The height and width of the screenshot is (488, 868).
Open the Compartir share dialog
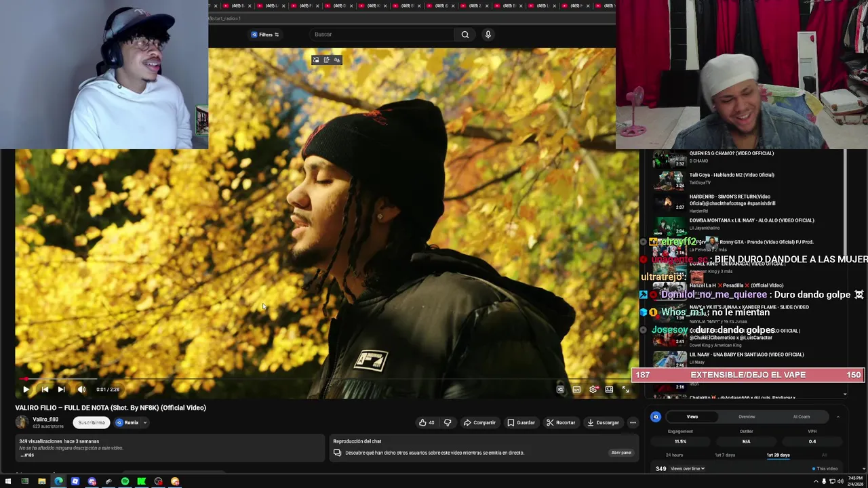479,422
